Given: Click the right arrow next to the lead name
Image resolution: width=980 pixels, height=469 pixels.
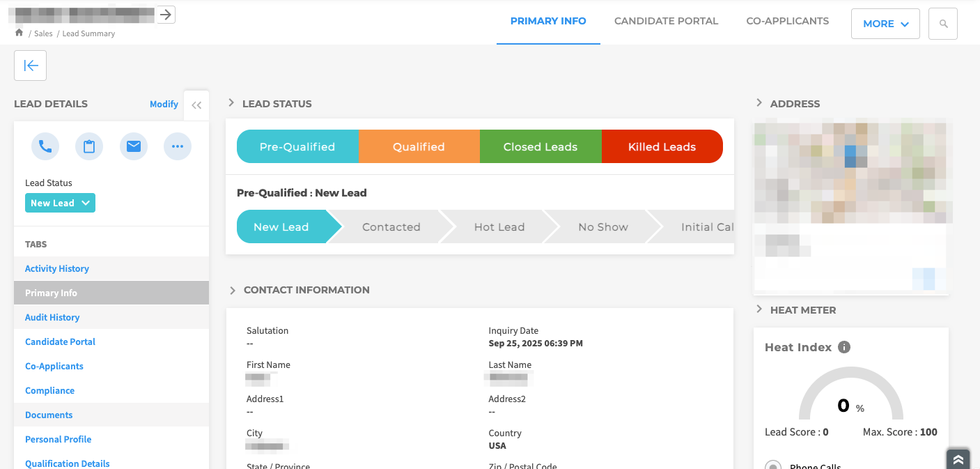Looking at the screenshot, I should 166,14.
